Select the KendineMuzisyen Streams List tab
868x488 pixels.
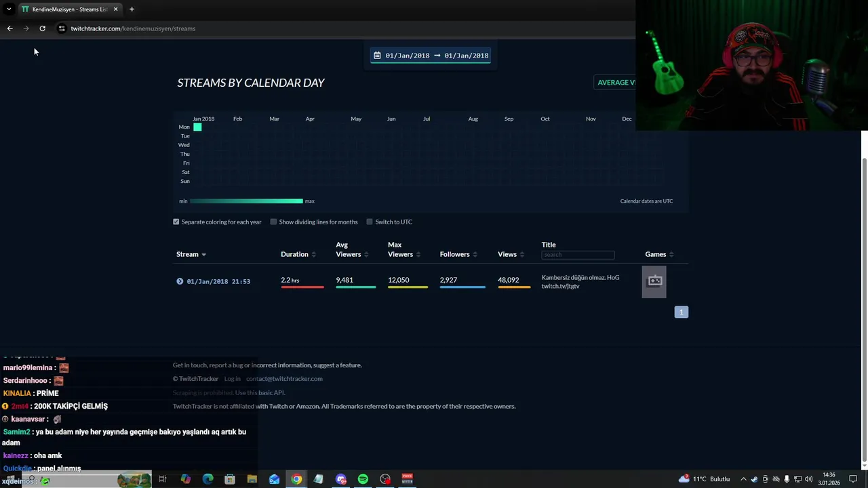(x=69, y=9)
